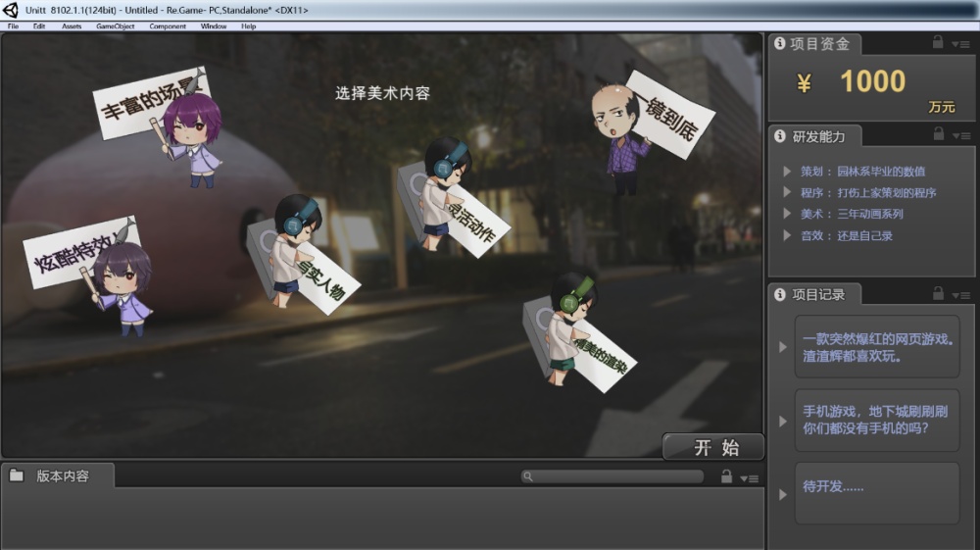980x550 pixels.
Task: Click the 万元 unit label
Action: click(x=942, y=107)
